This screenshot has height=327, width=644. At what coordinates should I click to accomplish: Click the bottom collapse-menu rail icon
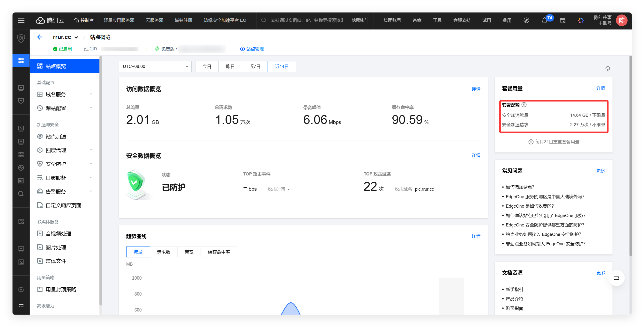tap(21, 306)
